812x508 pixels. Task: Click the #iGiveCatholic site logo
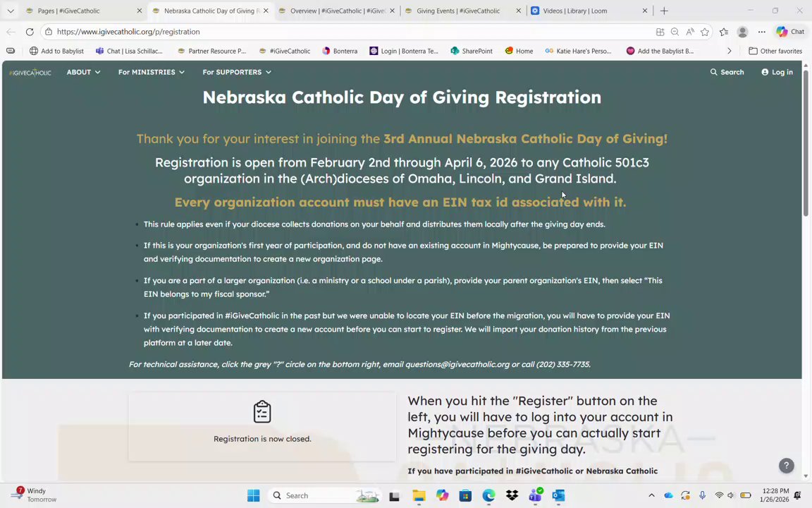point(30,73)
